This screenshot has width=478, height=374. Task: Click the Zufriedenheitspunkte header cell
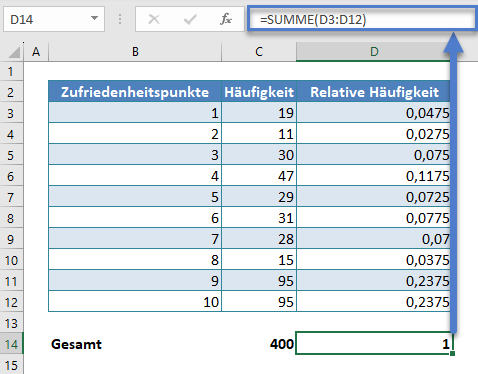135,92
